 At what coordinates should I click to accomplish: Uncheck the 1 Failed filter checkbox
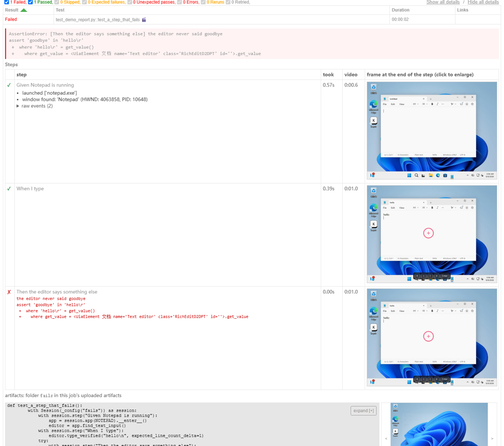6,2
